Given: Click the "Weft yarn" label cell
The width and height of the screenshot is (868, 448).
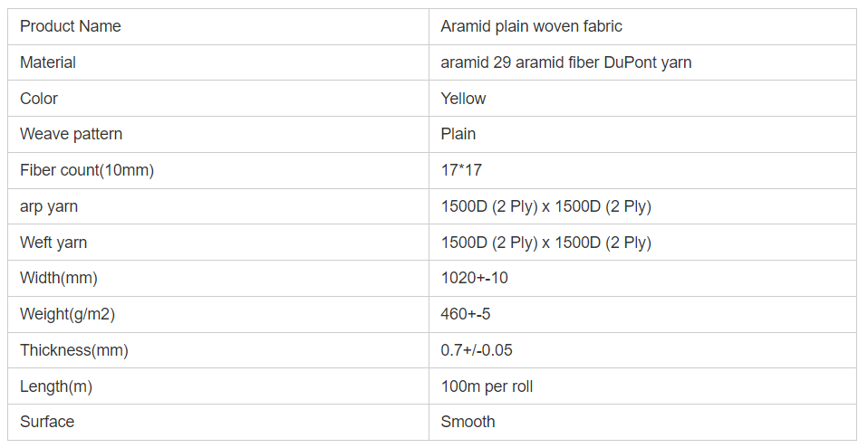Looking at the screenshot, I should pyautogui.click(x=53, y=243).
